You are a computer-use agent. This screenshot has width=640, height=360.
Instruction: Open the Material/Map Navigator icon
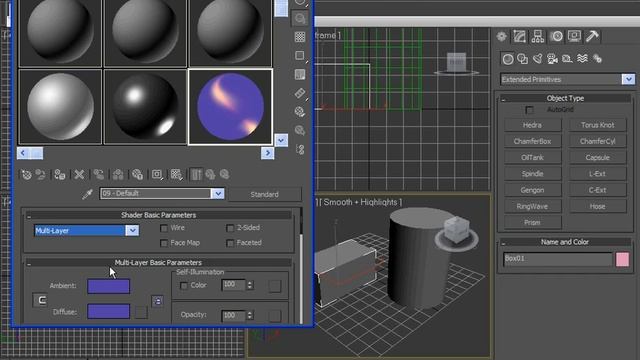300,149
